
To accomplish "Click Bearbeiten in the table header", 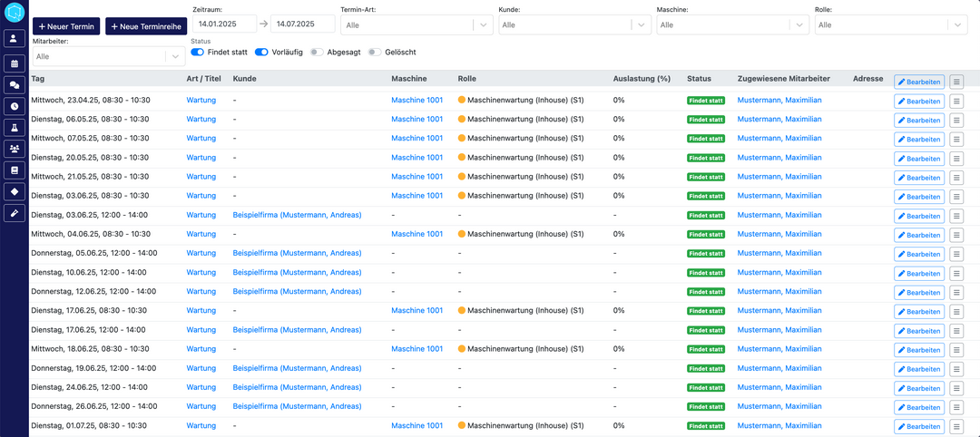I will coord(918,82).
